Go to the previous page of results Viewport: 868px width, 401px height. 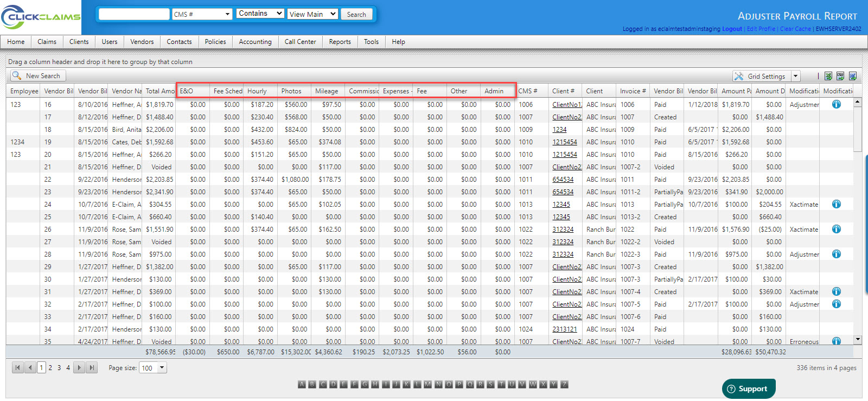point(30,367)
